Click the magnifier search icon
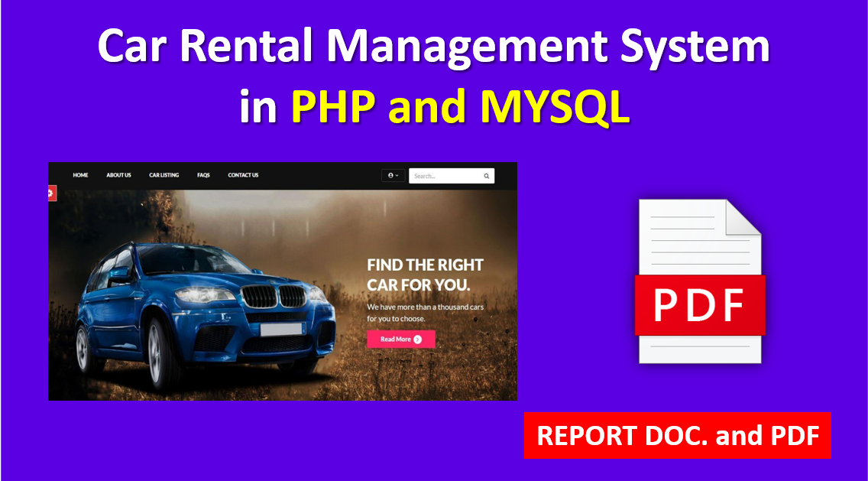This screenshot has height=481, width=868. (x=487, y=176)
